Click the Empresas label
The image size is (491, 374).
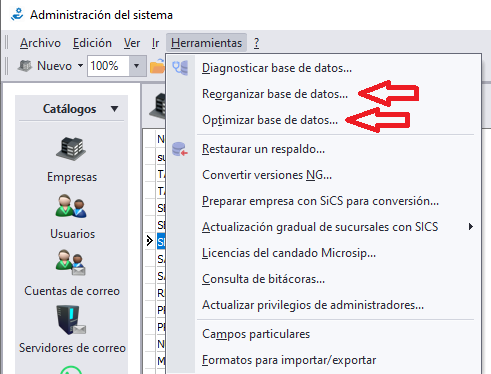[x=72, y=177]
